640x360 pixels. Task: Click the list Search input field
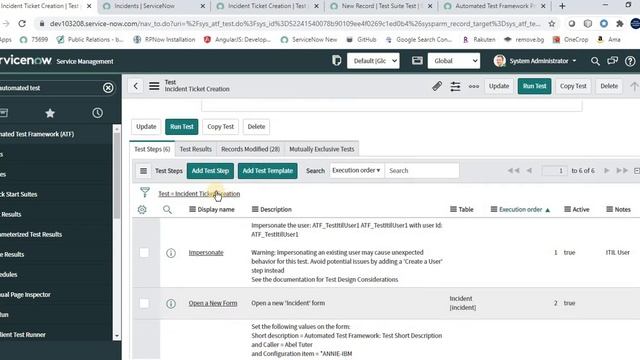(422, 171)
